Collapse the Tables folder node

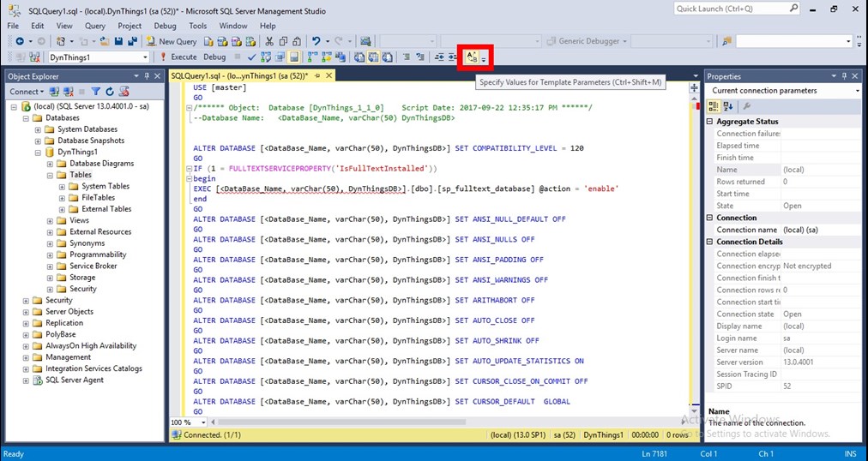50,175
